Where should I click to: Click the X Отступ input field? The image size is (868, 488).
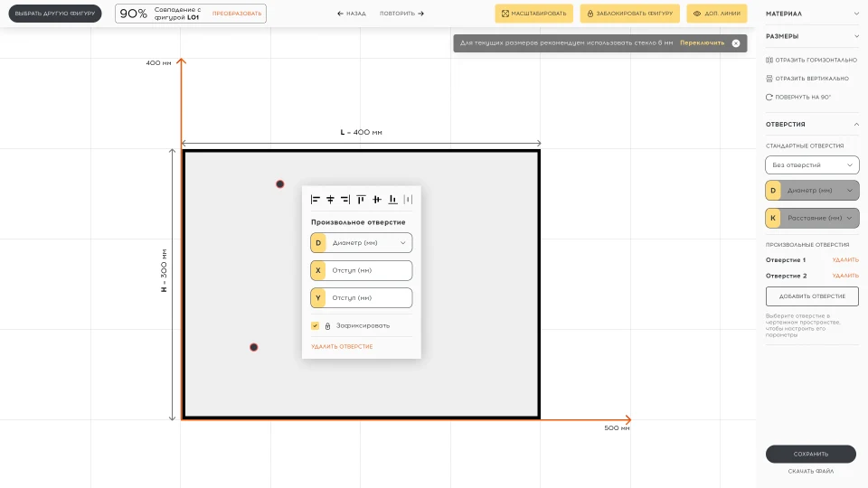click(362, 270)
